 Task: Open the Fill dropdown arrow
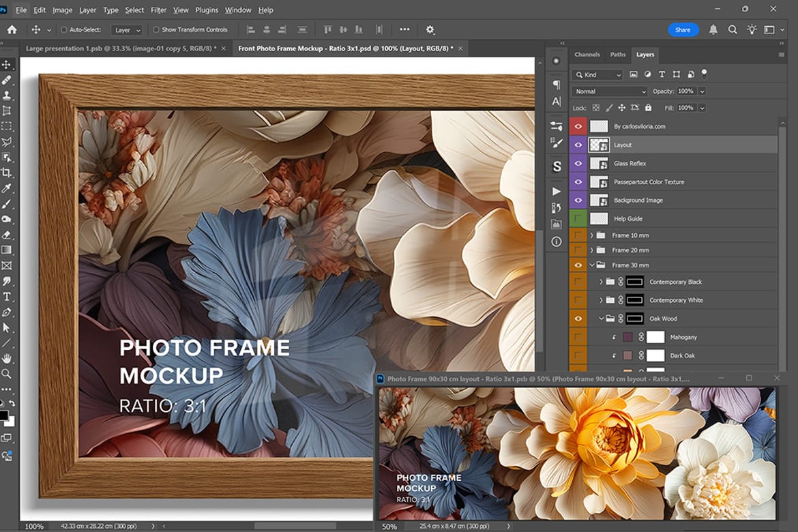pyautogui.click(x=702, y=108)
